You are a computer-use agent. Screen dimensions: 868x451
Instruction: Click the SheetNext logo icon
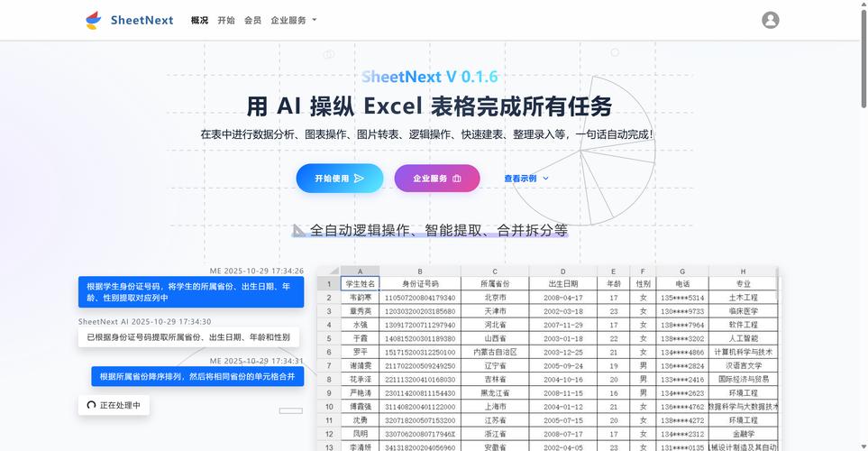93,21
